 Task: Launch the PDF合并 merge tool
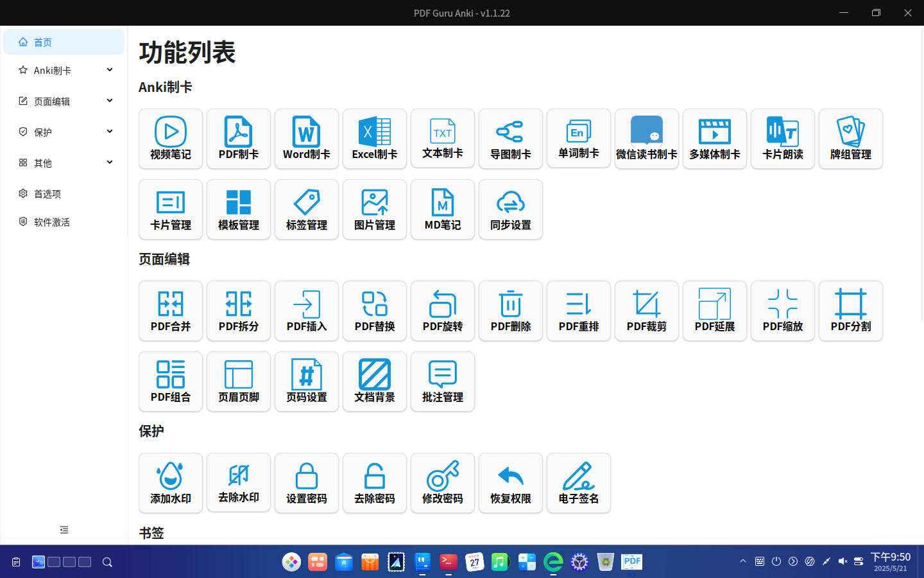click(x=171, y=311)
